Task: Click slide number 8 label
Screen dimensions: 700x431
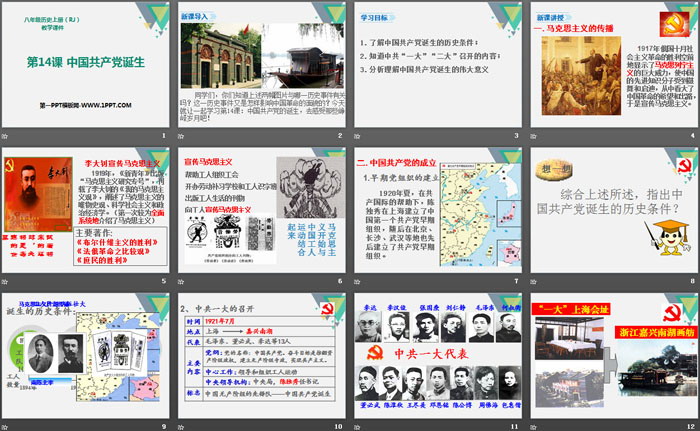Action: pos(693,281)
